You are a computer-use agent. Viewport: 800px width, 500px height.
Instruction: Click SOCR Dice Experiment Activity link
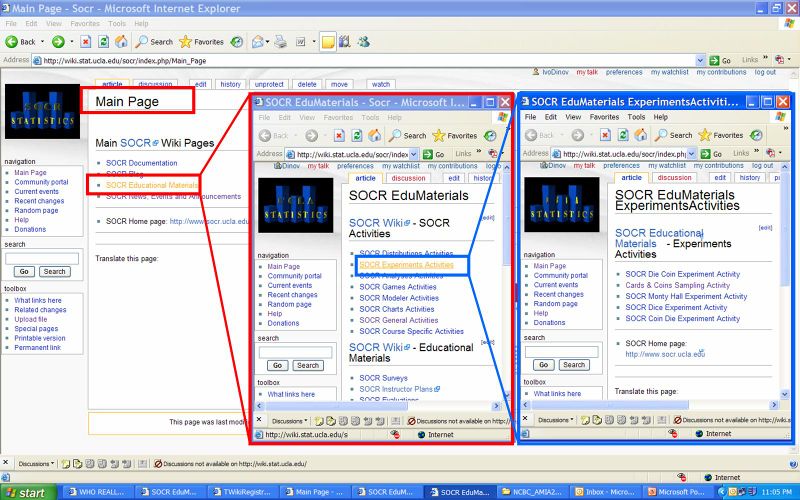coord(676,307)
